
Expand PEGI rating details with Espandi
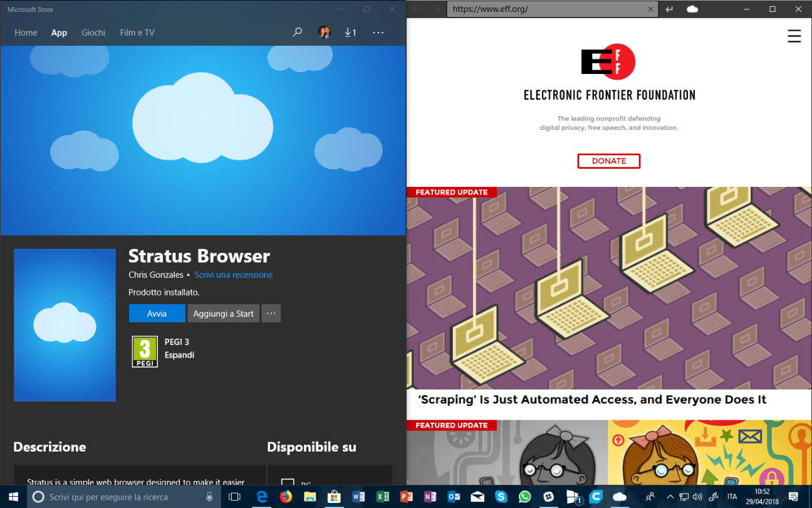179,355
